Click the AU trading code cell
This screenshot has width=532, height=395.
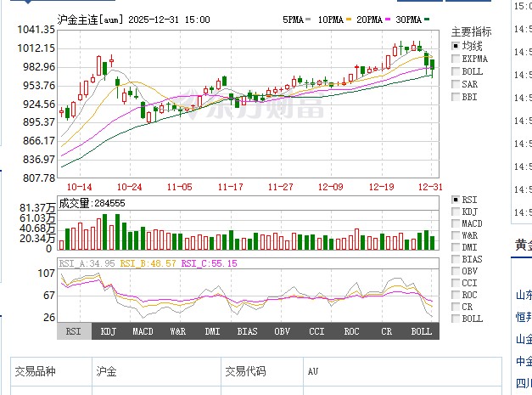coord(312,372)
